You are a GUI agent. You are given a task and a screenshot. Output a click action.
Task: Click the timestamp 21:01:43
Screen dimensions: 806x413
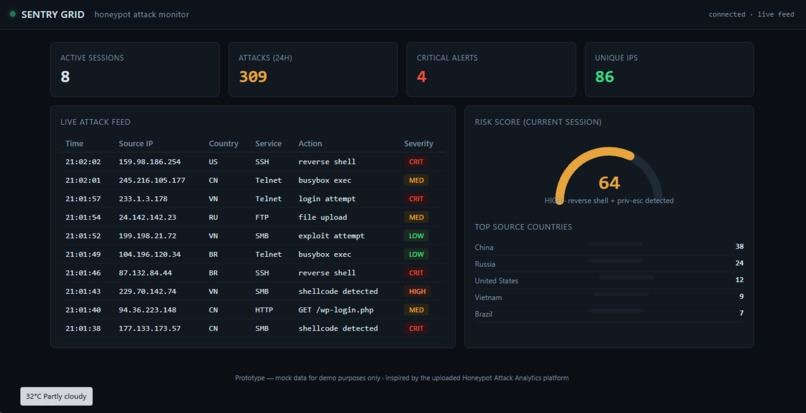(x=83, y=291)
